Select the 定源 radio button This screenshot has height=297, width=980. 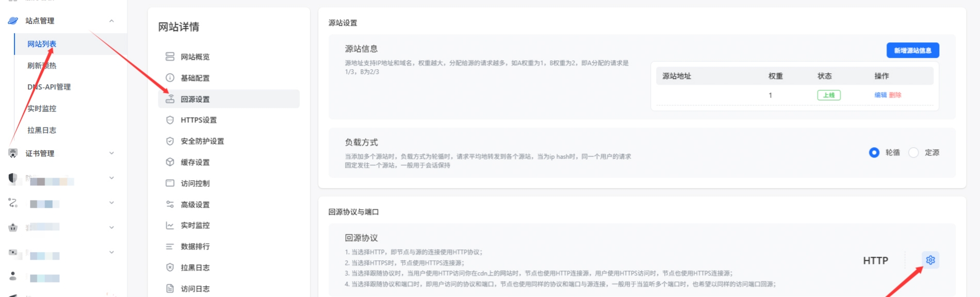point(913,153)
